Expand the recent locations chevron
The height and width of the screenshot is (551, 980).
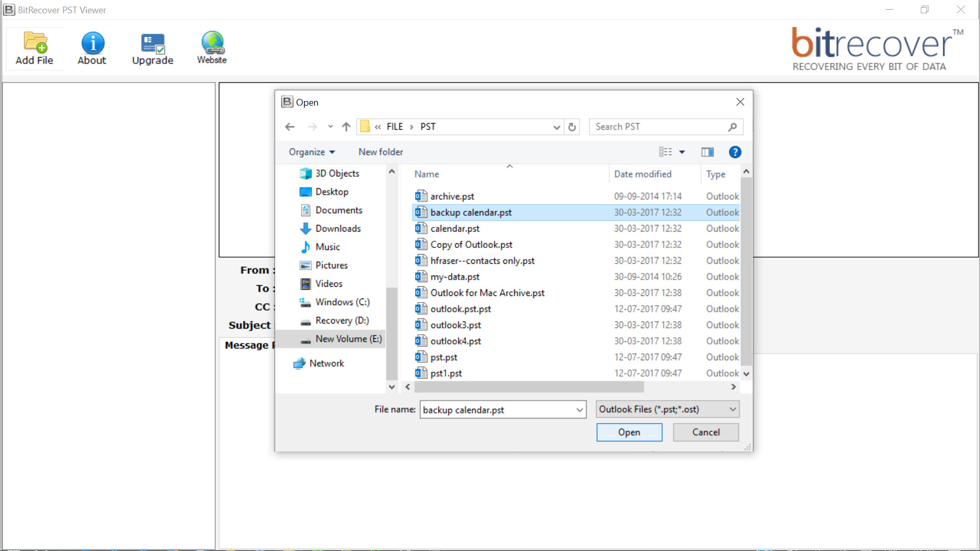coord(330,127)
